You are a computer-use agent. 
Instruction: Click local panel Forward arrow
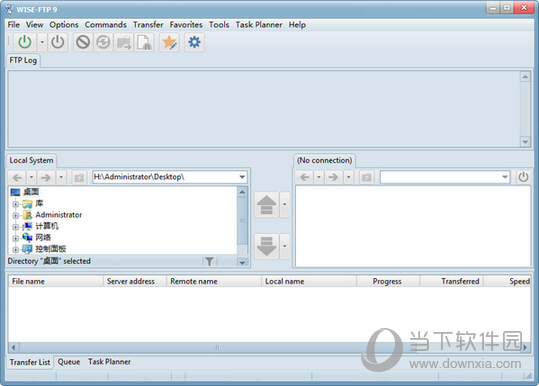coord(46,177)
